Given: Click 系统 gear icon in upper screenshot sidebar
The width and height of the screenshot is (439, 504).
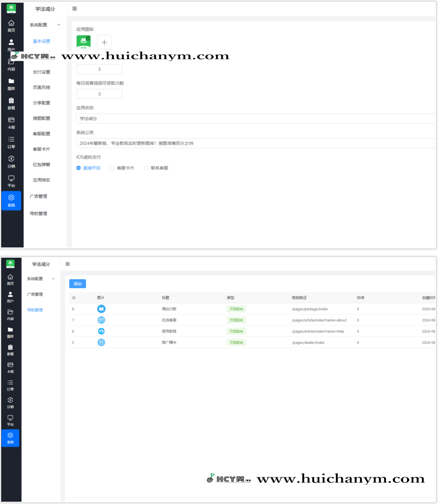Looking at the screenshot, I should click(11, 198).
